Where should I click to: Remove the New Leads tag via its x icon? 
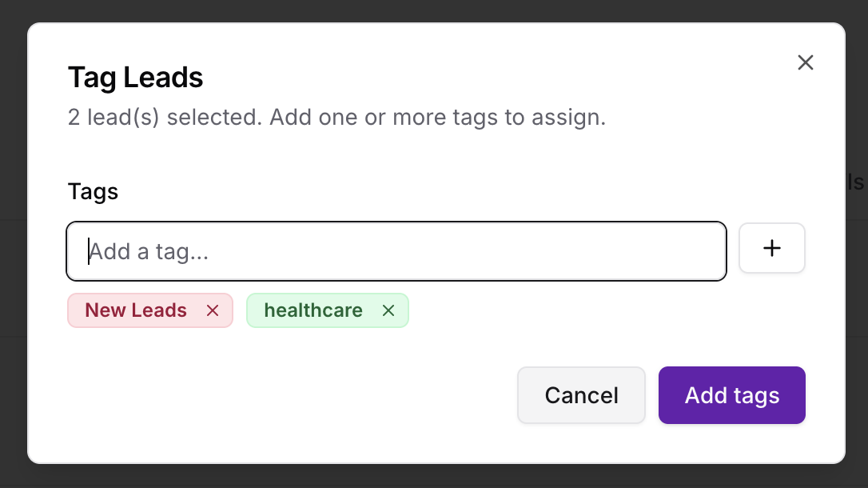pos(213,310)
